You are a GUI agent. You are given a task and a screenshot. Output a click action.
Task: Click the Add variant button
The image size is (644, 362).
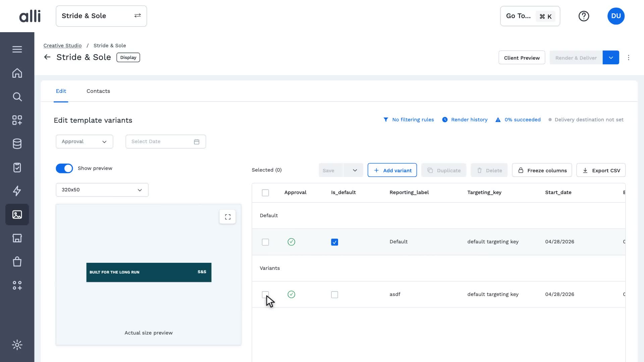392,170
